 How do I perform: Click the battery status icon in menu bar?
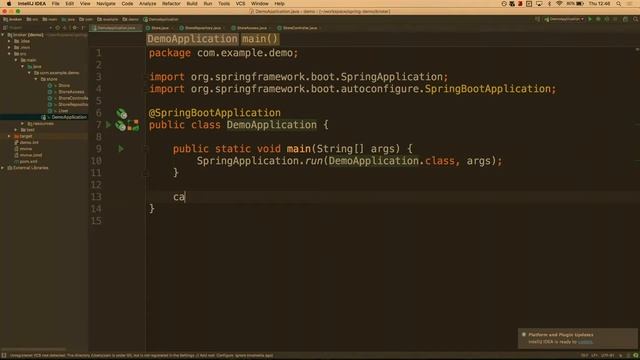tap(580, 4)
